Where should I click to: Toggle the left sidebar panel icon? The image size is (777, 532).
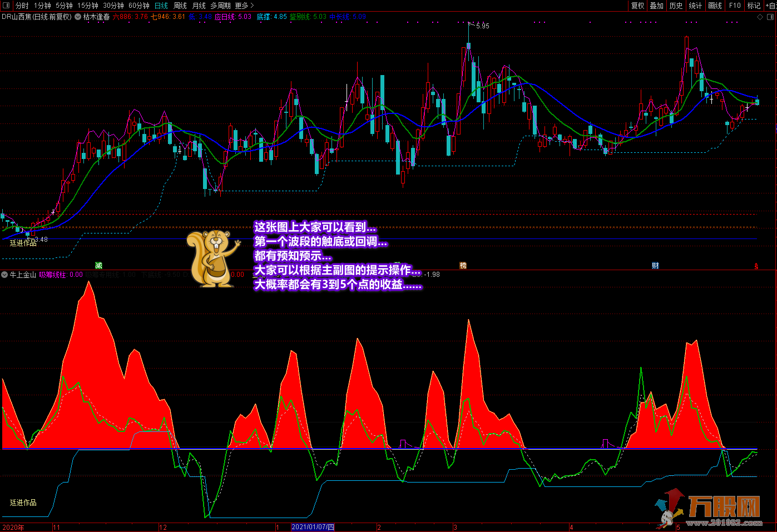click(6, 6)
